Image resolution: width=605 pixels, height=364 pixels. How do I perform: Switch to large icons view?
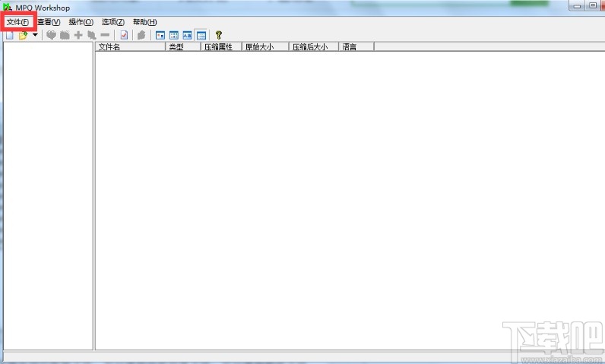(x=160, y=36)
